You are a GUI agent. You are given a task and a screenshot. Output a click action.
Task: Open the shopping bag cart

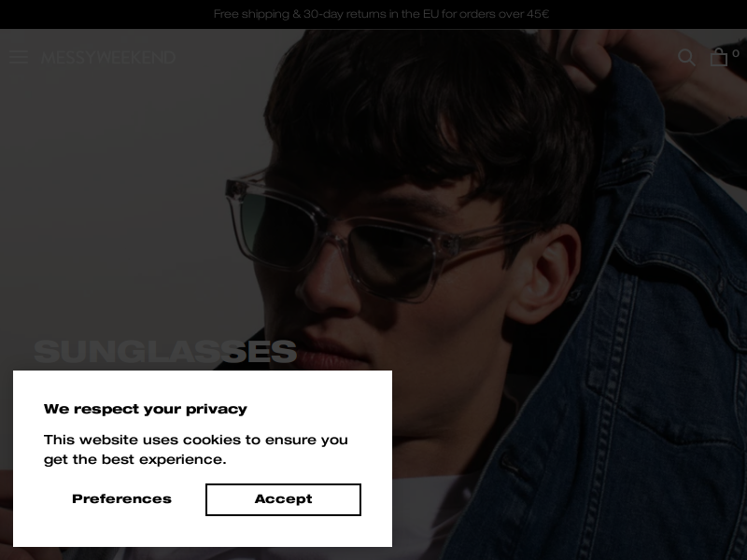click(718, 57)
